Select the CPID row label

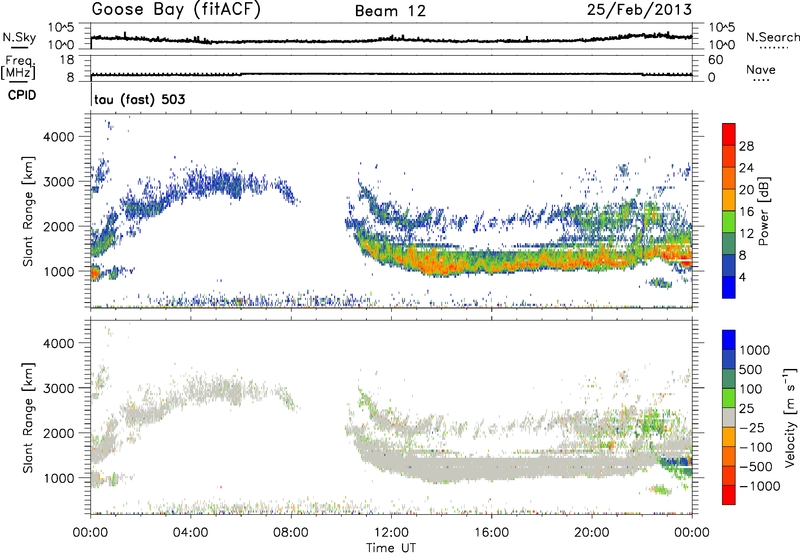click(x=22, y=95)
